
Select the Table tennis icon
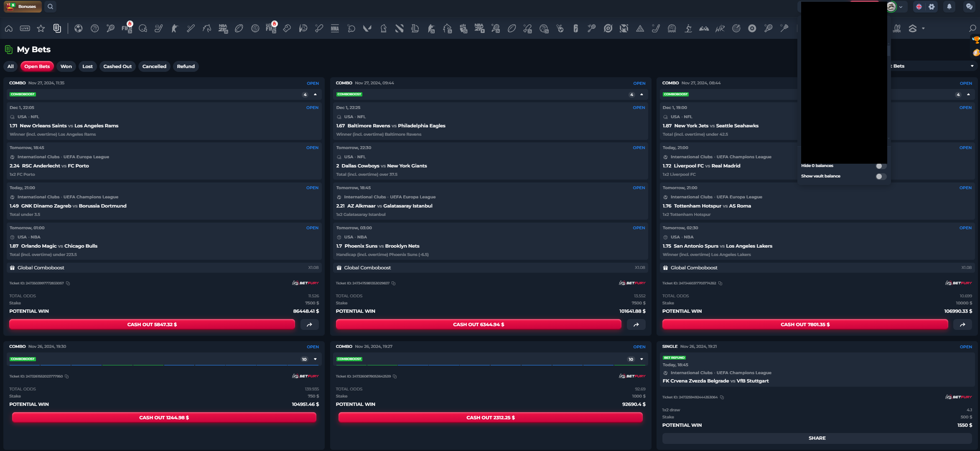[x=351, y=28]
